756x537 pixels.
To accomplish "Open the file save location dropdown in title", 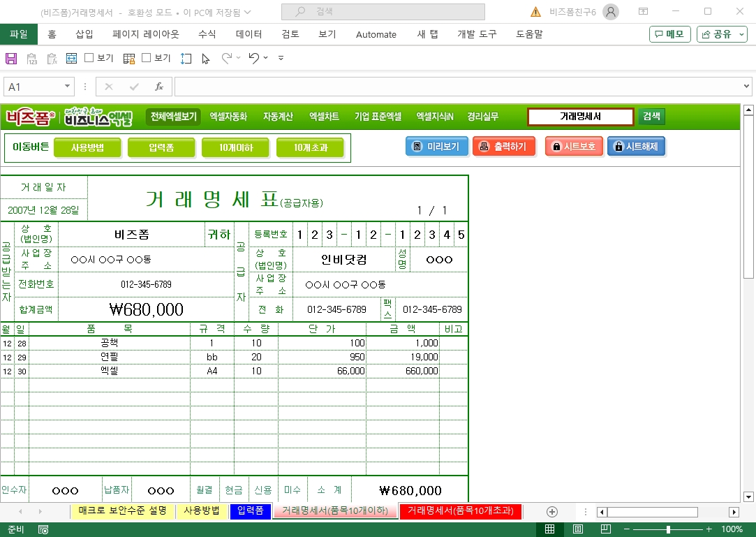I will 248,12.
